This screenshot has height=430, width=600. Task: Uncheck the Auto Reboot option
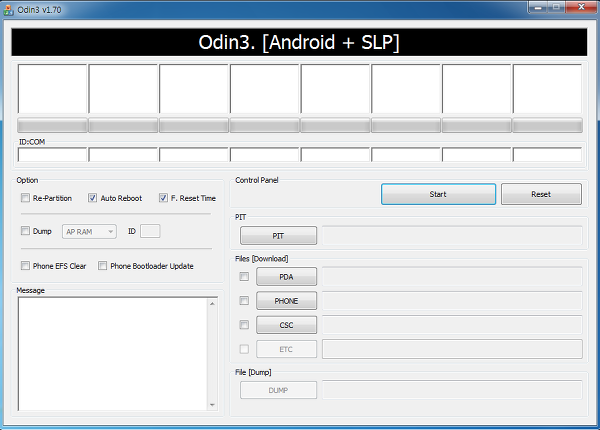click(x=93, y=198)
